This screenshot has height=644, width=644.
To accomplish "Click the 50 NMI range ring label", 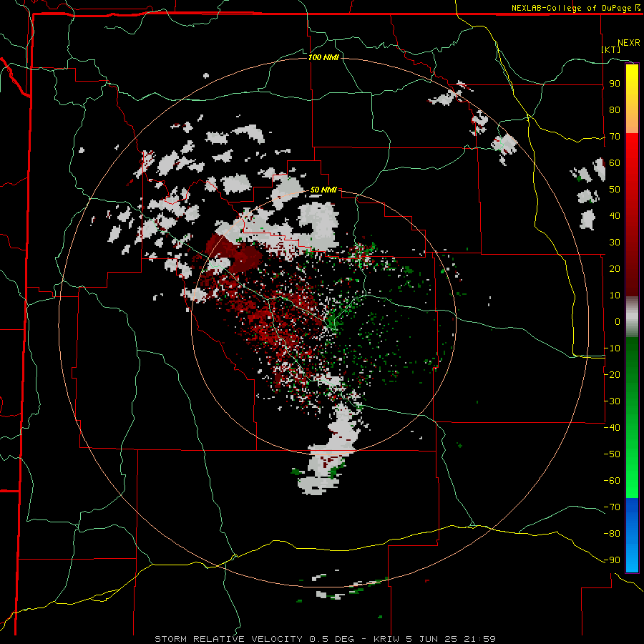I will tap(323, 190).
